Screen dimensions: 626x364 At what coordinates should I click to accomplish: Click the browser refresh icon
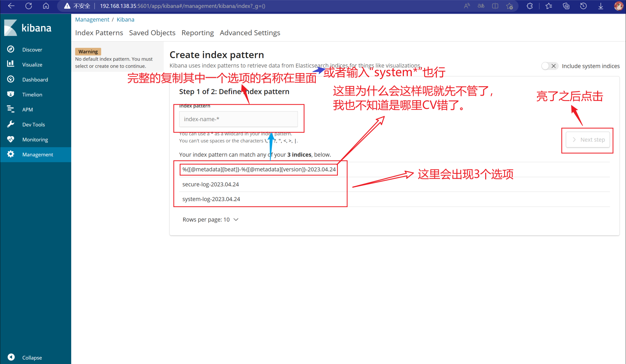[x=29, y=6]
